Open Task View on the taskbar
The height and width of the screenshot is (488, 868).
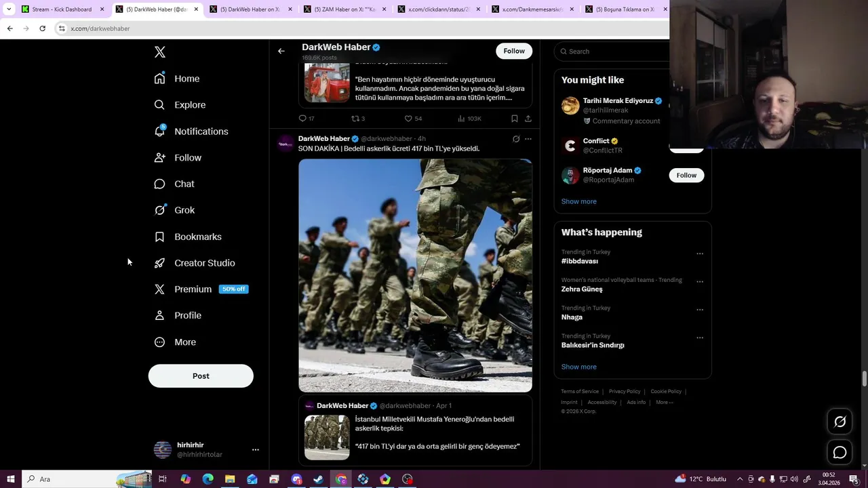[163, 479]
